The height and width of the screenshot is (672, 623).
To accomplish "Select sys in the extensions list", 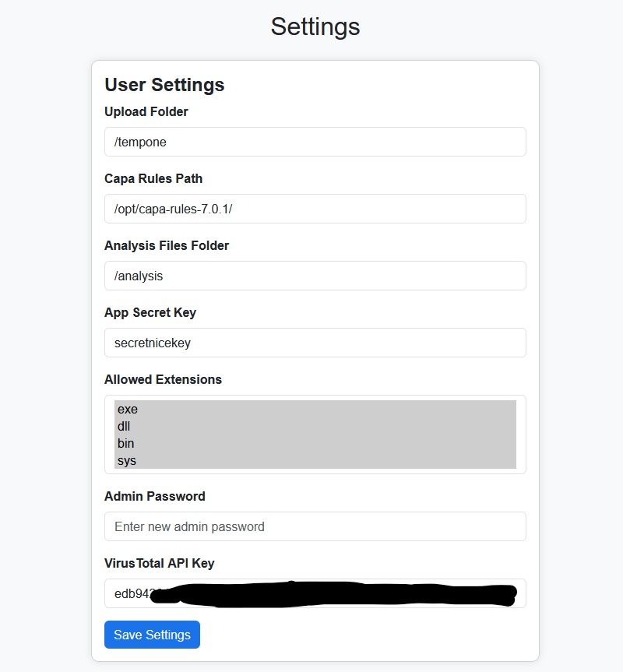I will point(315,460).
